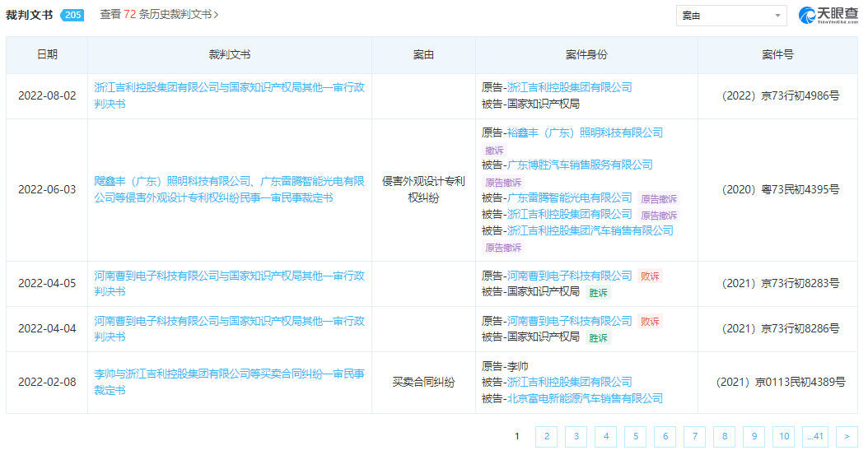Jump to last page ...41
Viewport: 868px width, 455px height.
pyautogui.click(x=814, y=436)
